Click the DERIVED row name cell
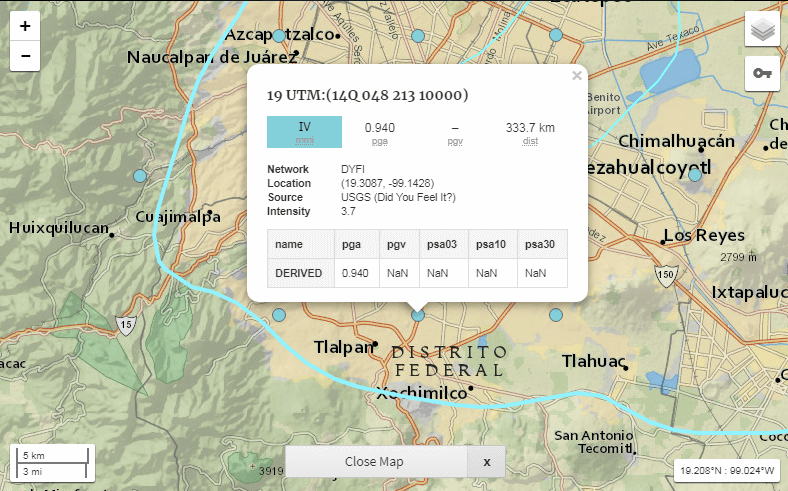This screenshot has width=788, height=491. 300,273
